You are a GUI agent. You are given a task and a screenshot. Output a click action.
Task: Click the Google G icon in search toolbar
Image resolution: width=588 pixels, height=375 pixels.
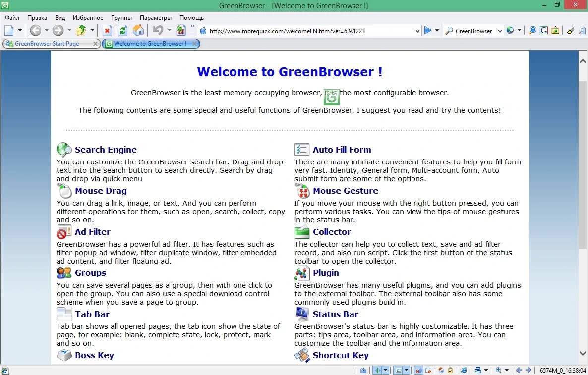[x=543, y=31]
